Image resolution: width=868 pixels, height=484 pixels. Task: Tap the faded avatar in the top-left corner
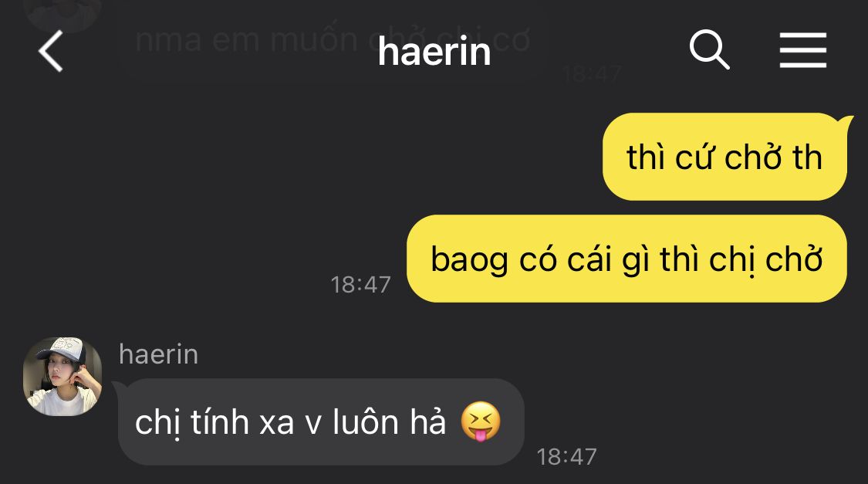[x=62, y=12]
